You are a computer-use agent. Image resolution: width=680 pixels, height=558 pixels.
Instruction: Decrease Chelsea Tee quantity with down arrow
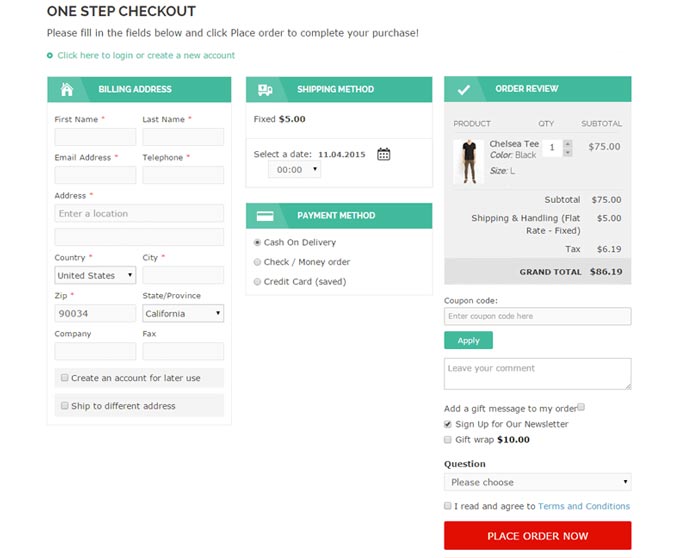(x=568, y=152)
